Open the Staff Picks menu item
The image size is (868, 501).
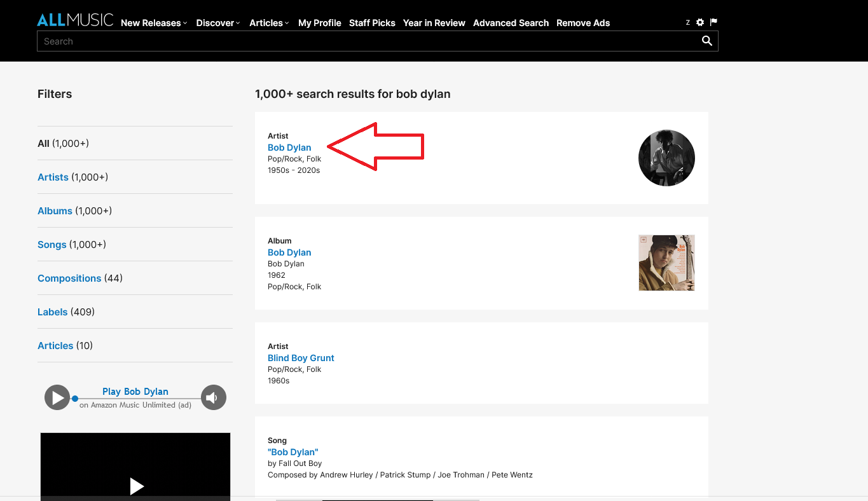pyautogui.click(x=372, y=23)
